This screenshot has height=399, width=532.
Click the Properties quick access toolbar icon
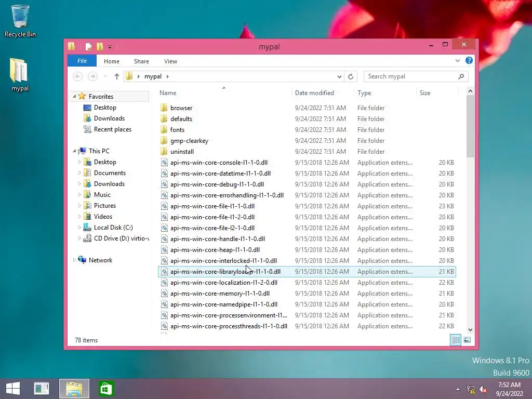[88, 46]
